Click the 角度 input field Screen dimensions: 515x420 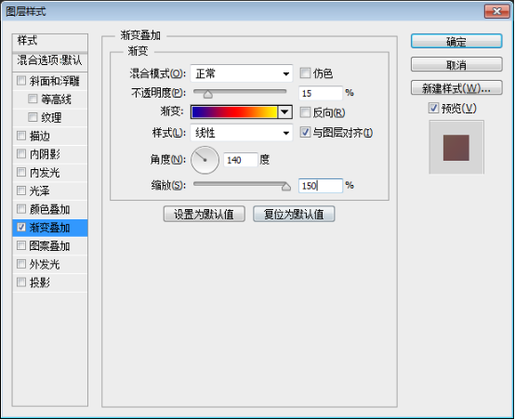pos(241,160)
